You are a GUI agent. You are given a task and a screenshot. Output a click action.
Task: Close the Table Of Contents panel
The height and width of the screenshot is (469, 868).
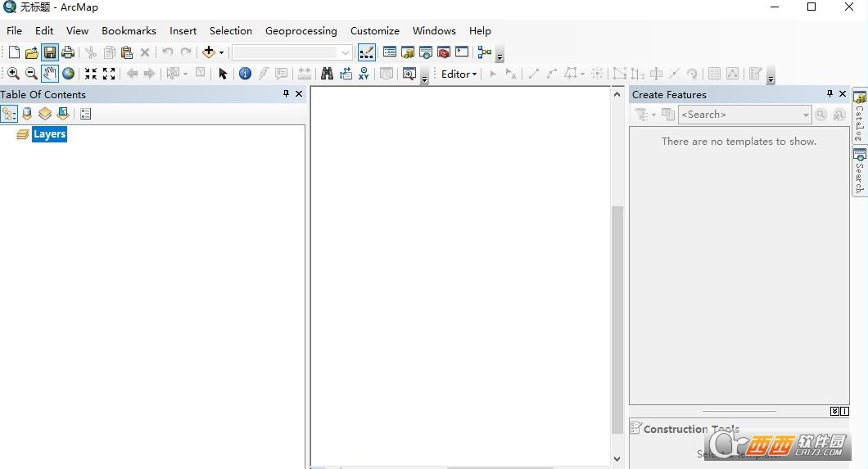(x=299, y=94)
